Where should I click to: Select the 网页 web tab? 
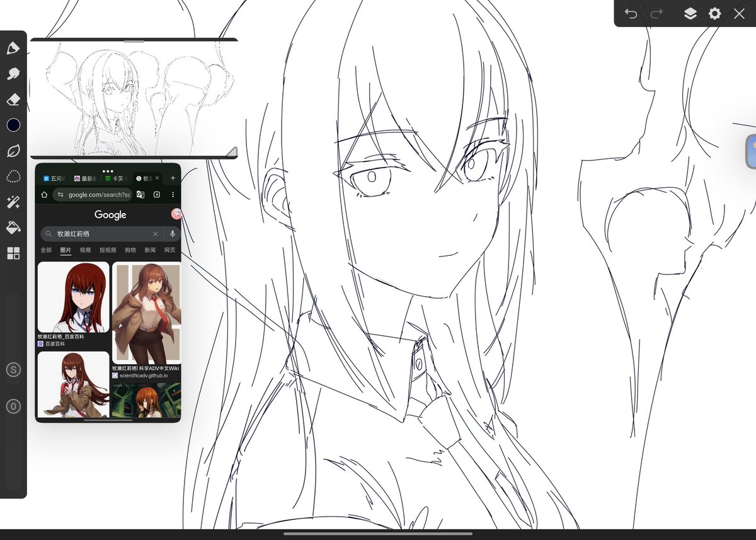point(170,250)
